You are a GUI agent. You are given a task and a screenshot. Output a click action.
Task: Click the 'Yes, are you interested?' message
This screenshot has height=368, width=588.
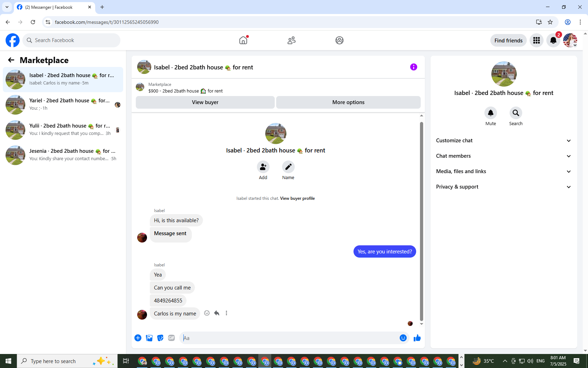point(385,252)
